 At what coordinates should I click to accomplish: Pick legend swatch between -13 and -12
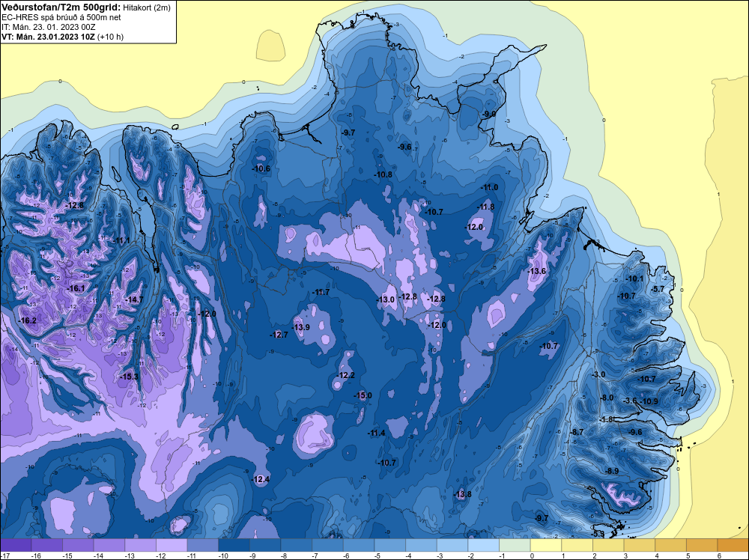coord(141,545)
